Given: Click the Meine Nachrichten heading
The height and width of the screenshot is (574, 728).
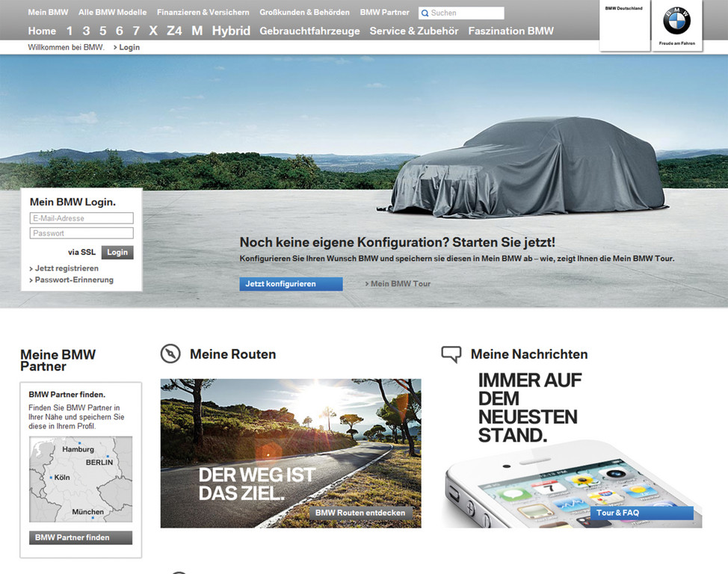Looking at the screenshot, I should 529,354.
